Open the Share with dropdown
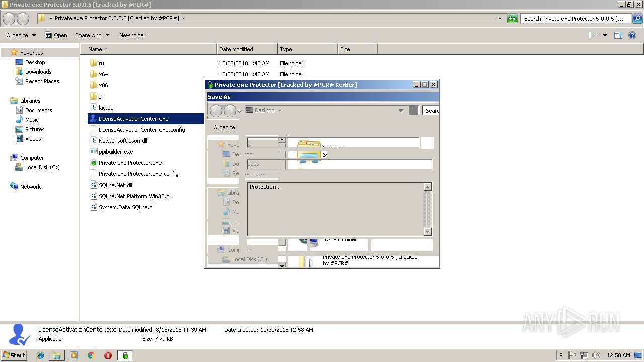Viewport: 644px width, 362px height. (x=93, y=35)
